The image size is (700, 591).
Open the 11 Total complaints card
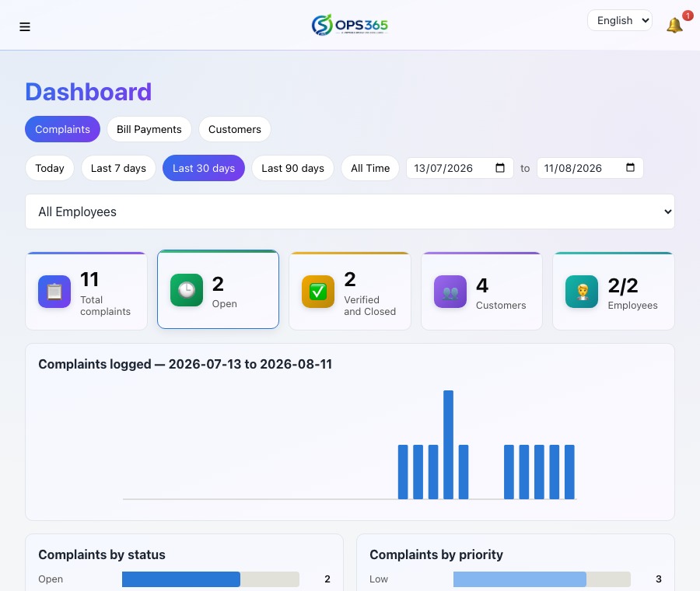click(86, 291)
